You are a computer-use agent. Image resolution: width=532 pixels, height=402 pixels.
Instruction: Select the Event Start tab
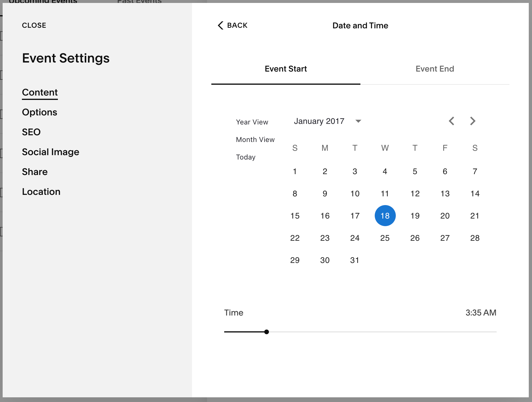[286, 69]
